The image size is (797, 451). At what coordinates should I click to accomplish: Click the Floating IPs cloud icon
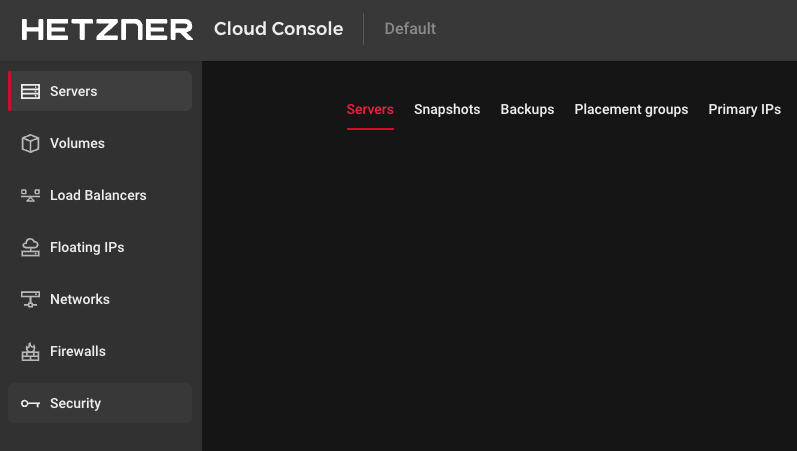pyautogui.click(x=30, y=247)
